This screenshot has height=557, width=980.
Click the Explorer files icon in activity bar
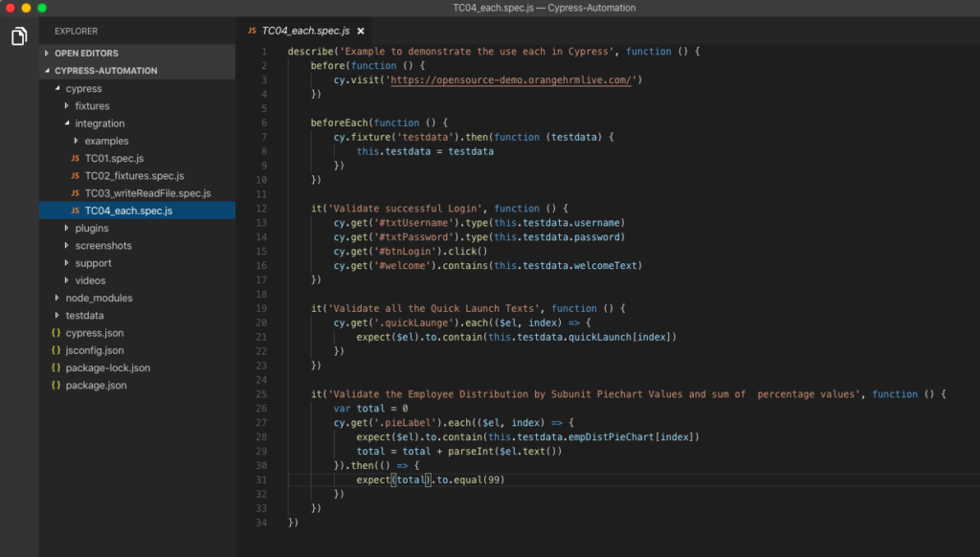[x=19, y=36]
